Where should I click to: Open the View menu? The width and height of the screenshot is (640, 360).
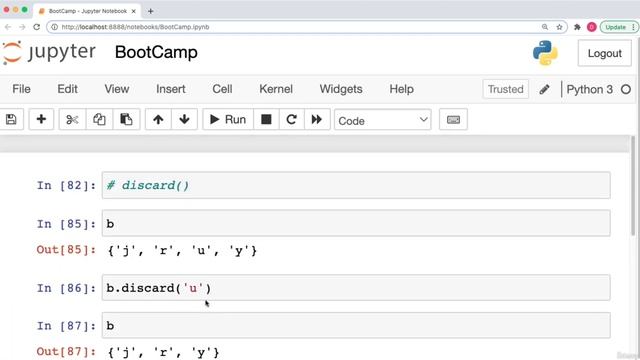117,89
